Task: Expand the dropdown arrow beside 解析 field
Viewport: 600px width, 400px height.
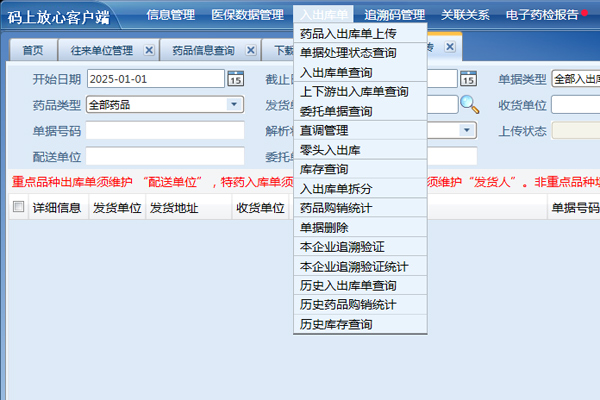Action: pyautogui.click(x=466, y=130)
